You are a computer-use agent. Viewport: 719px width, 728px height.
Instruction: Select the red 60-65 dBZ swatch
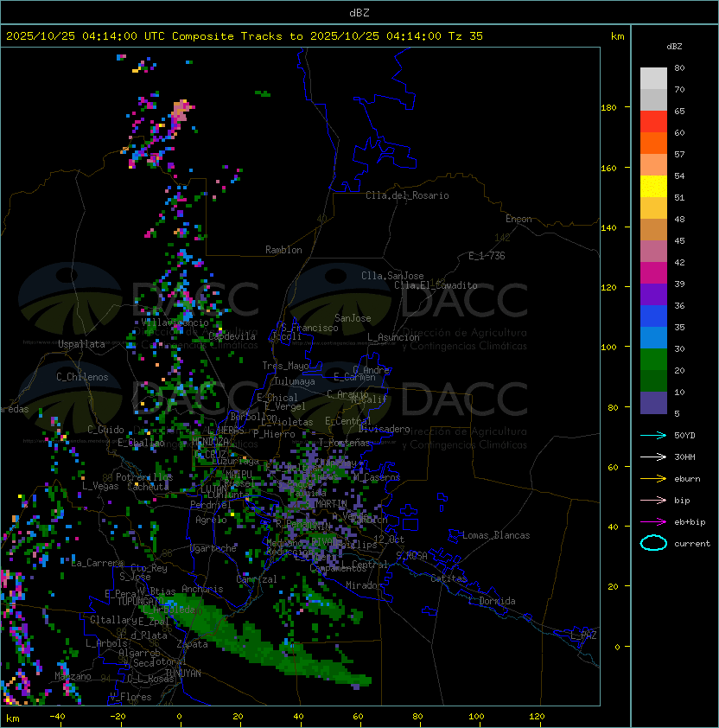click(x=653, y=122)
